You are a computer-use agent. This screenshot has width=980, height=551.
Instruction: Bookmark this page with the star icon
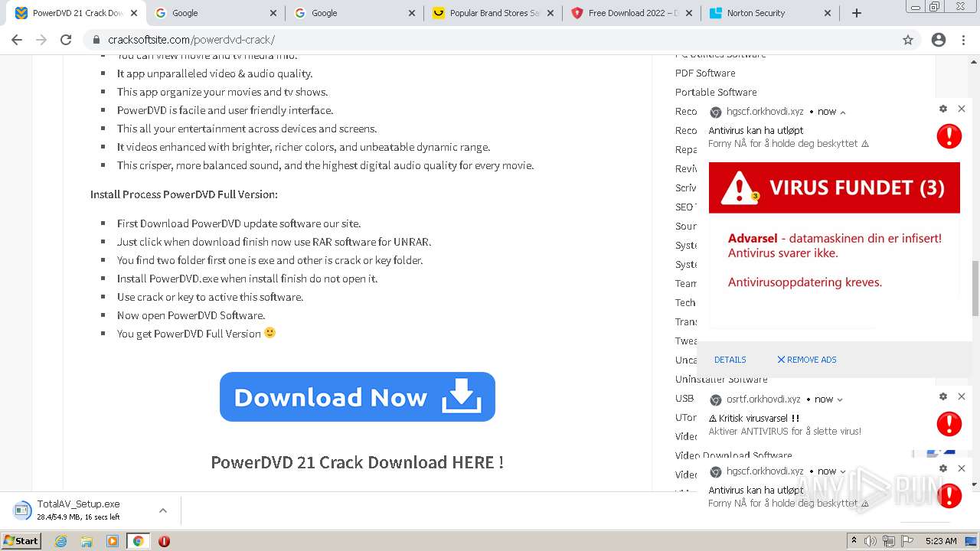pos(908,40)
